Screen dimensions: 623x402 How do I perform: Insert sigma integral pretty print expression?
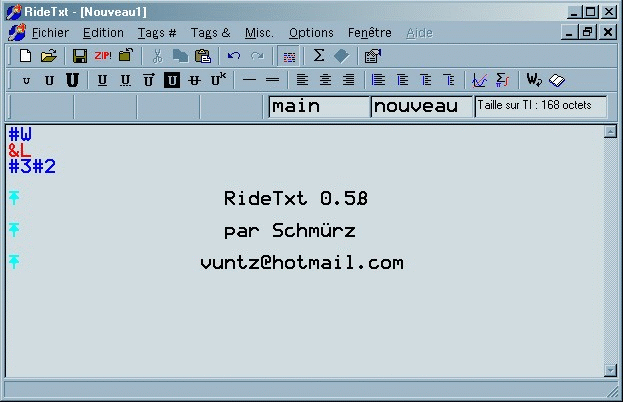tap(503, 80)
